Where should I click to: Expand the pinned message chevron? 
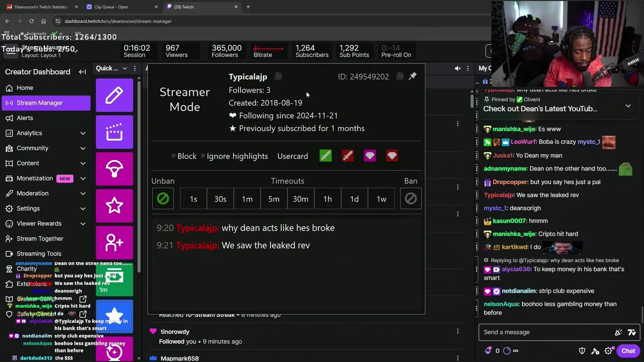tap(628, 106)
